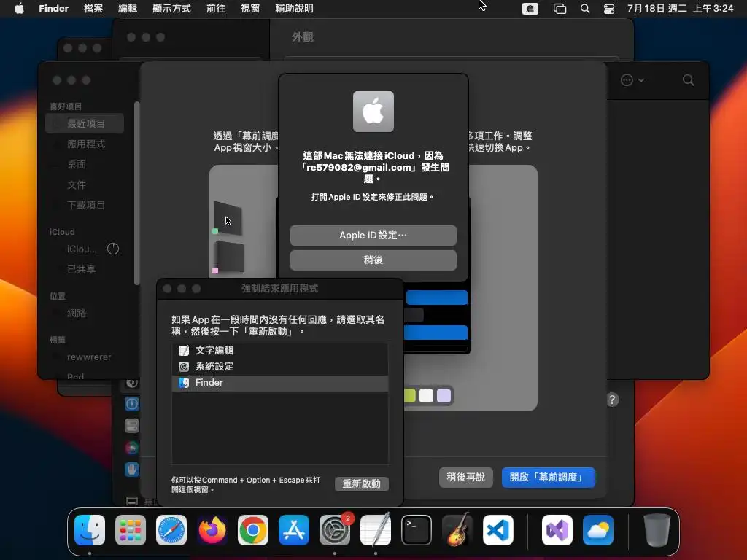Open the App Store Dock icon

click(294, 530)
